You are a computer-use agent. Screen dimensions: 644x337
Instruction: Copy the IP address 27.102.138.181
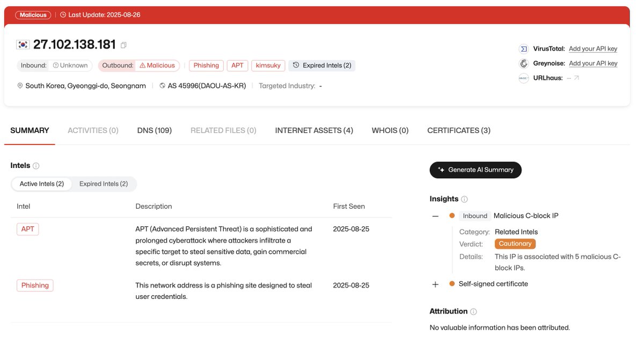[x=124, y=45]
